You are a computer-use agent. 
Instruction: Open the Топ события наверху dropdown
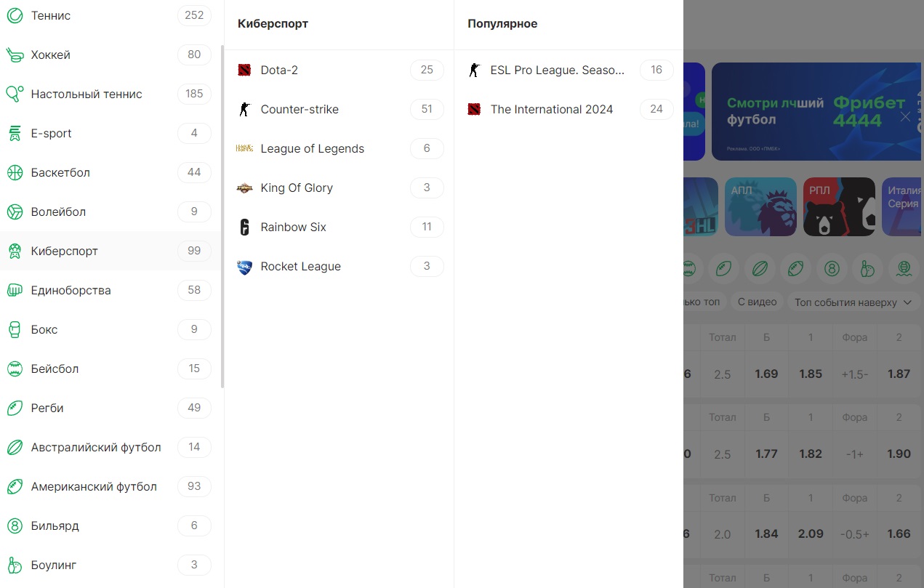853,302
